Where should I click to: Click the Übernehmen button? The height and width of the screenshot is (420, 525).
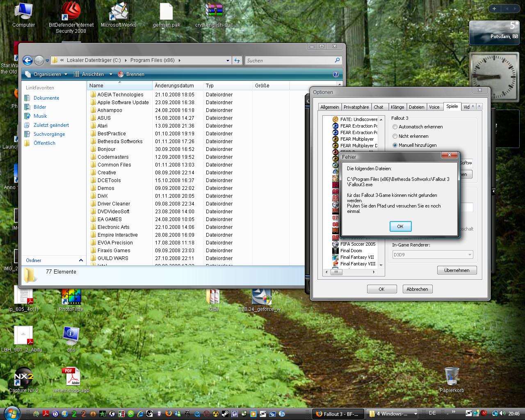coord(457,270)
